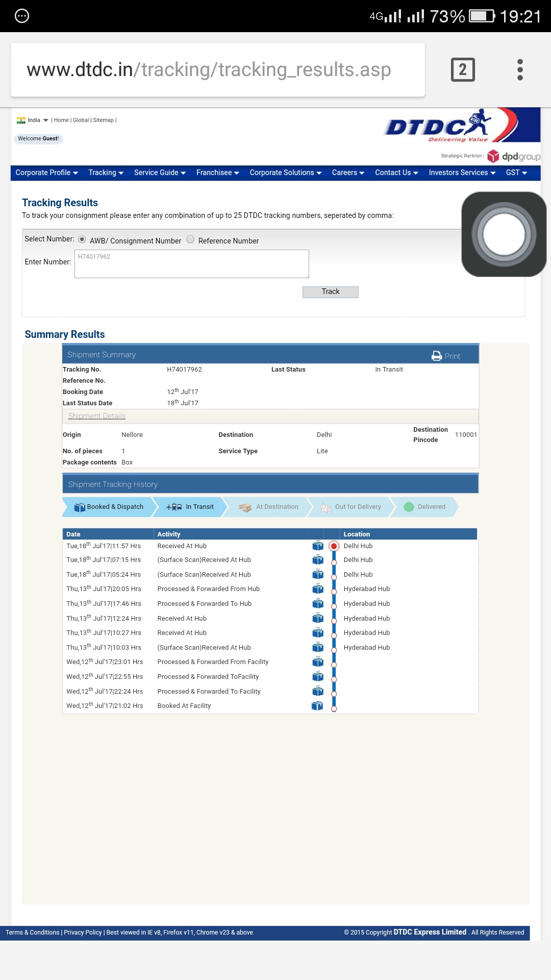Click the India flag icon
551x980 pixels.
21,120
